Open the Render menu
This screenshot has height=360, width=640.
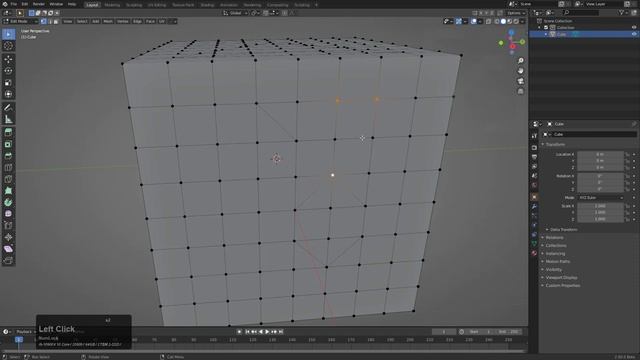click(x=39, y=4)
